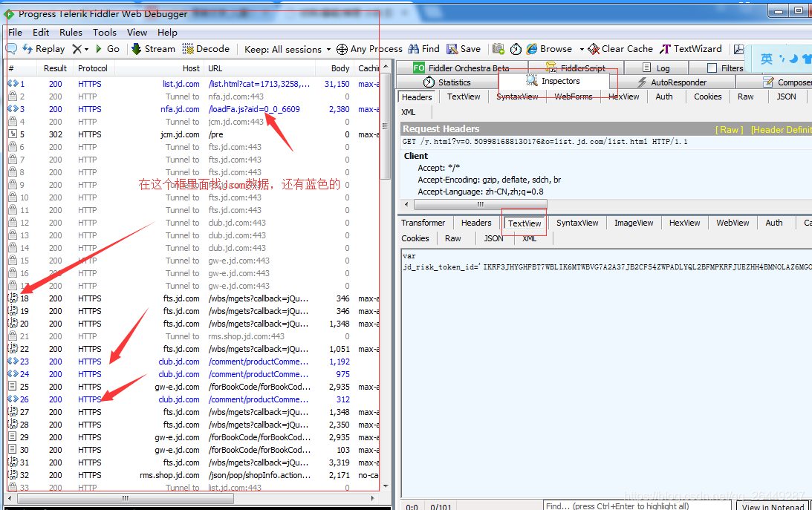This screenshot has height=510, width=812.
Task: Click the script icon of session 20
Action: click(x=13, y=323)
